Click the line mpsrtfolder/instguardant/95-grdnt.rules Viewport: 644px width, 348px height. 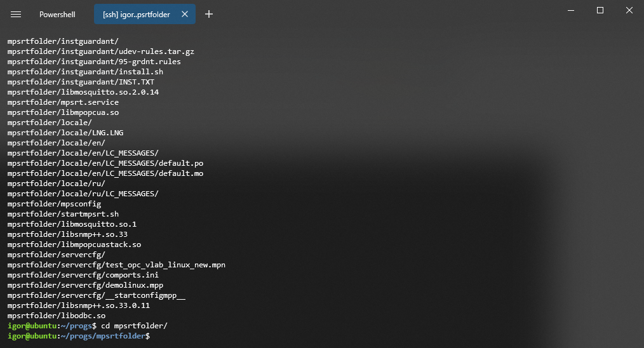click(x=94, y=62)
